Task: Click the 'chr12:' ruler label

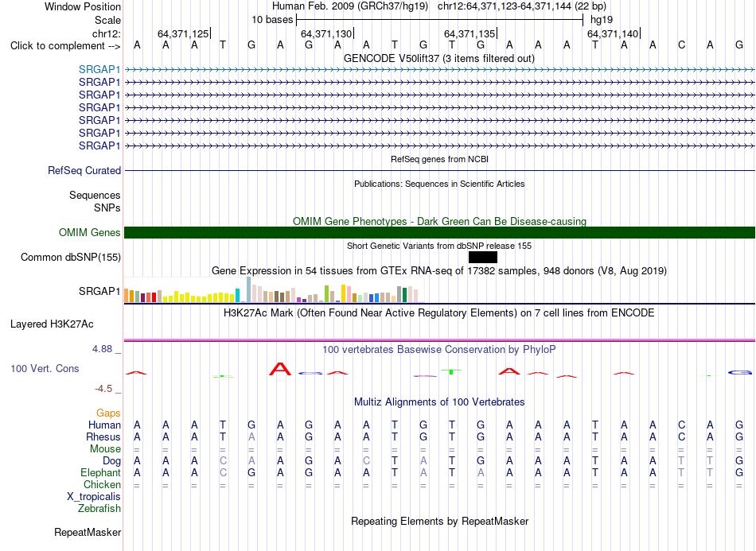Action: 107,33
